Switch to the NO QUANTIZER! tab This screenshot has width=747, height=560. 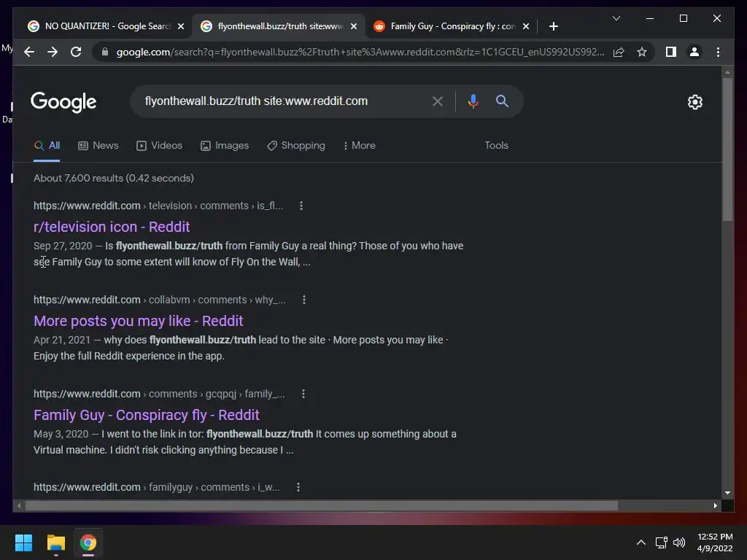click(106, 26)
